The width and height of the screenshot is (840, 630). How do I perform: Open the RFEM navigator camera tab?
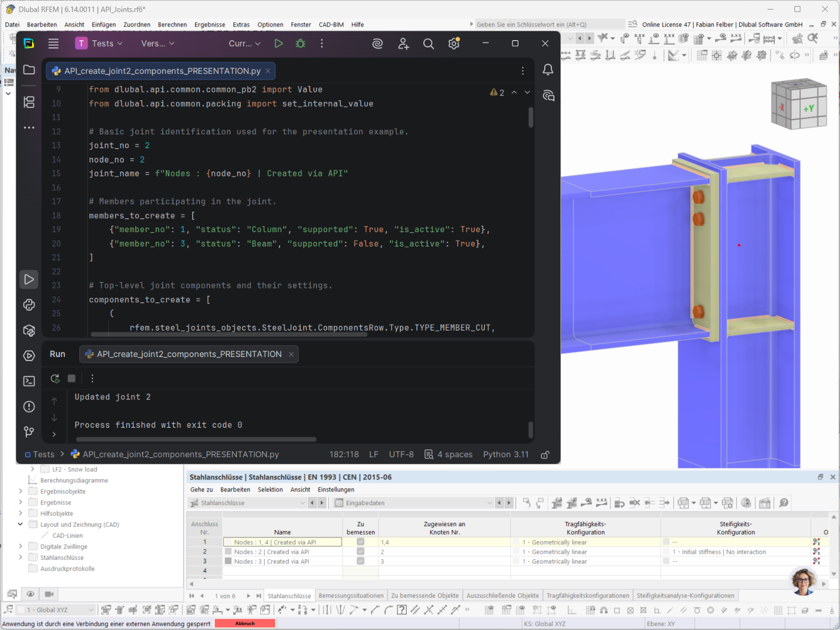coord(49,594)
